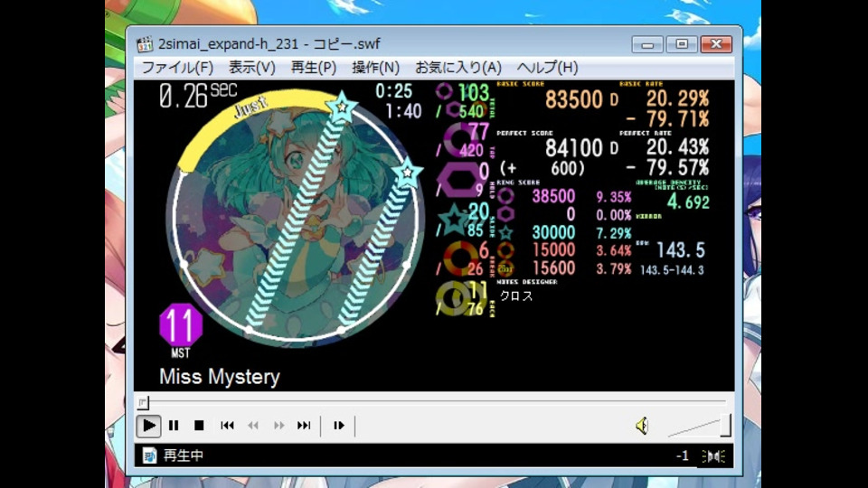This screenshot has height=488, width=868.
Task: Open the 再生(P) menu
Action: [x=314, y=68]
